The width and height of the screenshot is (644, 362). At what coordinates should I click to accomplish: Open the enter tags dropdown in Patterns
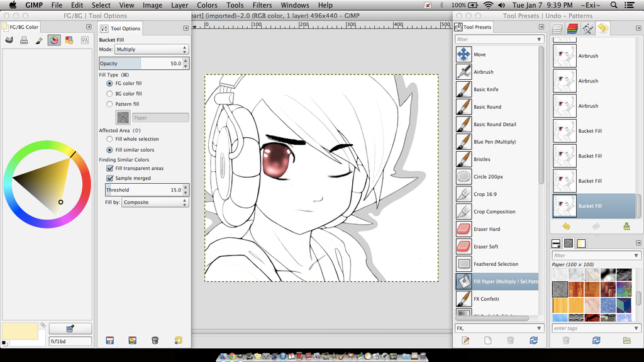(636, 328)
